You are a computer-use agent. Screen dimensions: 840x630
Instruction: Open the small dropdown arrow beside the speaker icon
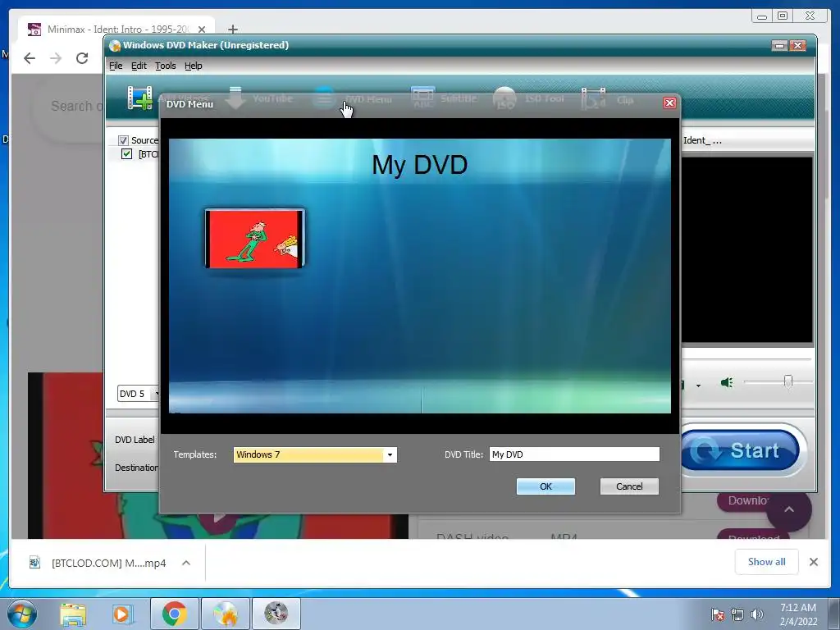(x=698, y=386)
